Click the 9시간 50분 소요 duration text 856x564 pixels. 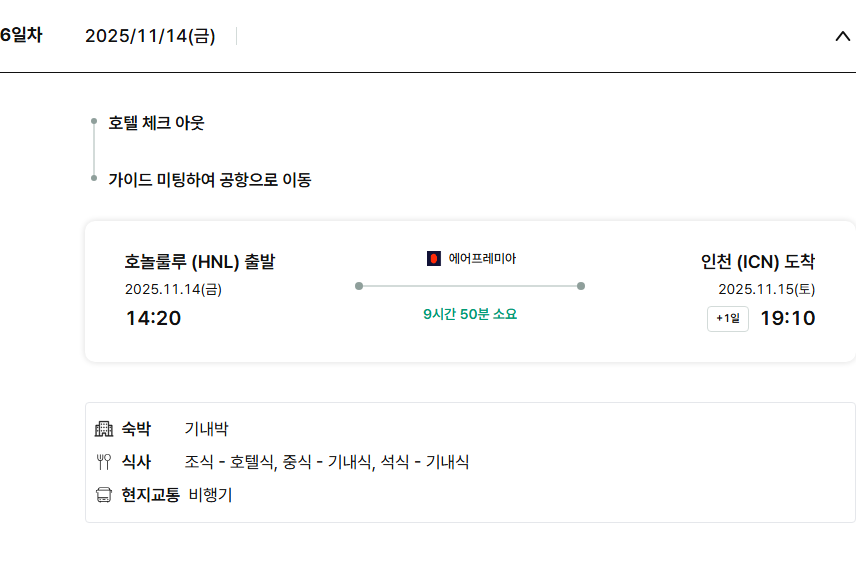(470, 314)
